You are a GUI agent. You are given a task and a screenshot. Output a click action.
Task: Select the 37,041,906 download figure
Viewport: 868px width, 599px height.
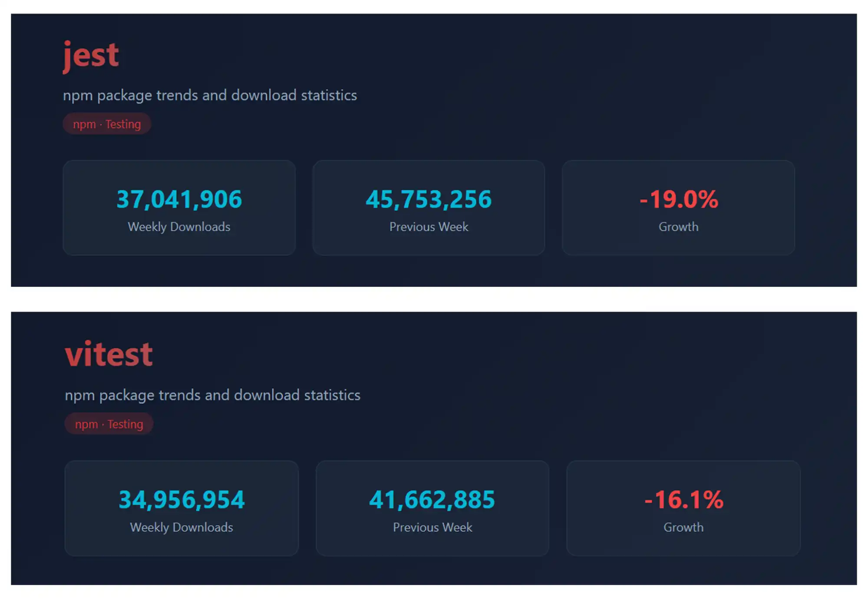point(179,199)
